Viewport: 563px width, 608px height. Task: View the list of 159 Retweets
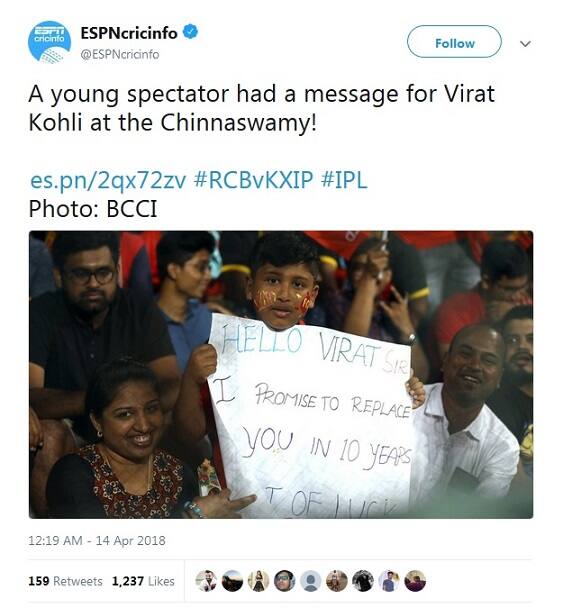pos(65,581)
